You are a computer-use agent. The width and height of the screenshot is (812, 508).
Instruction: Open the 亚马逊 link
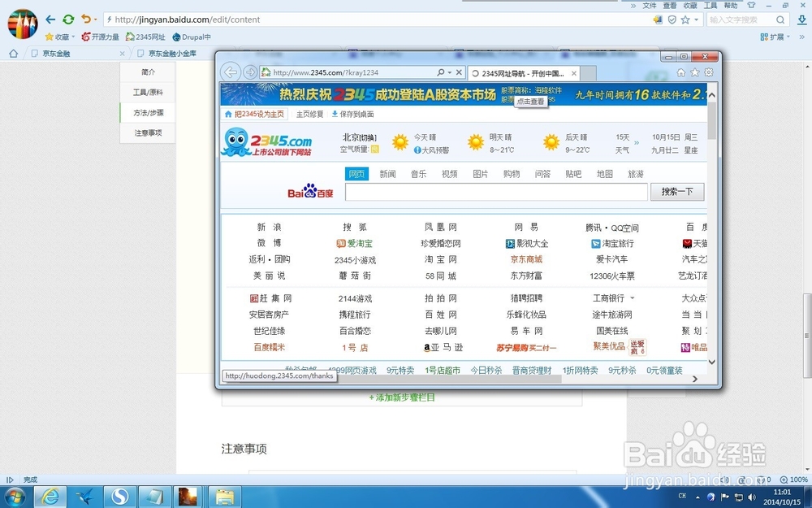[443, 347]
